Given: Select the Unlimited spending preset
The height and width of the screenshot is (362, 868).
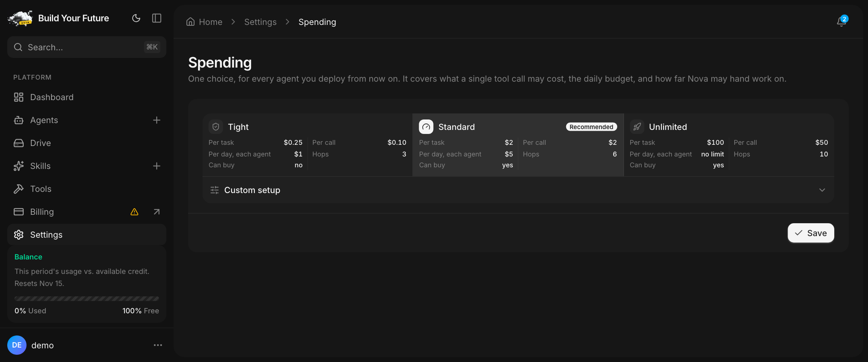Looking at the screenshot, I should click(x=729, y=145).
